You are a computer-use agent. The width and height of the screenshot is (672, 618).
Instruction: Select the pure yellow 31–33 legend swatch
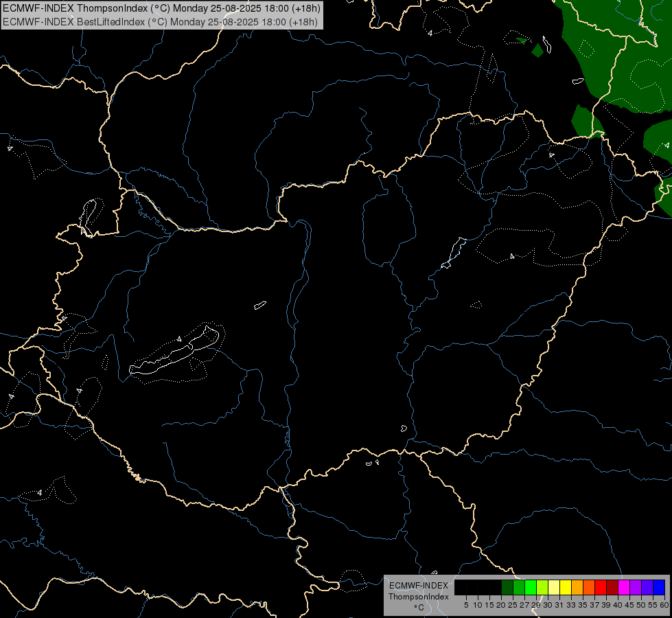point(566,587)
